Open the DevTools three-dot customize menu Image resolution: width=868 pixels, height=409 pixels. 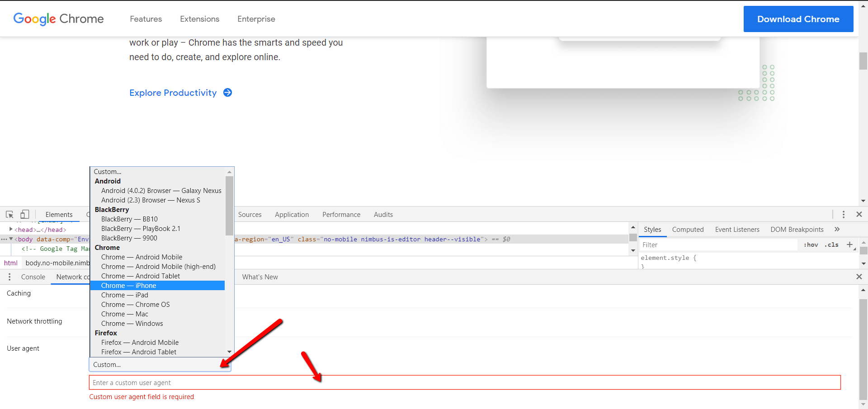843,215
